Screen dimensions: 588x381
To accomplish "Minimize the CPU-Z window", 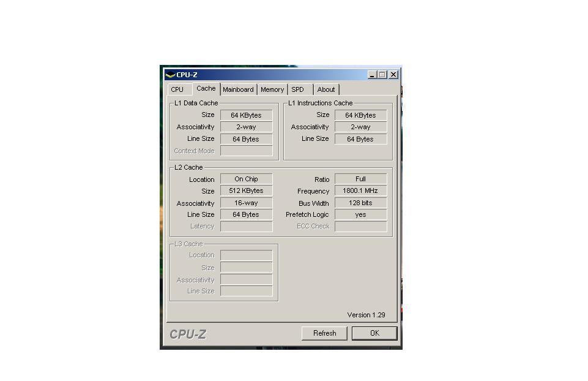I will point(372,75).
